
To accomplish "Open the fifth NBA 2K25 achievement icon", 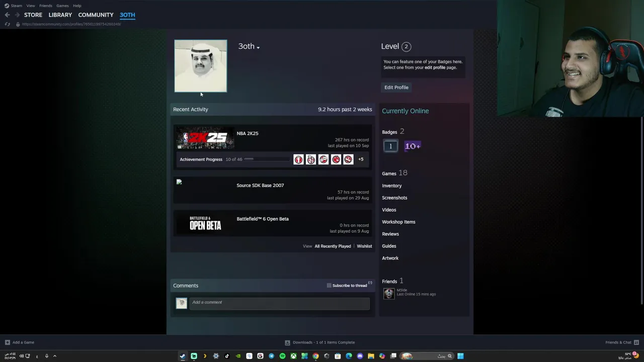I will point(348,159).
